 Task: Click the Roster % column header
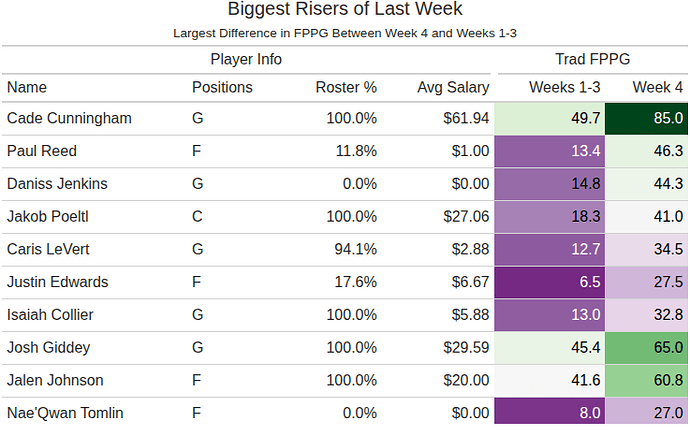(346, 88)
